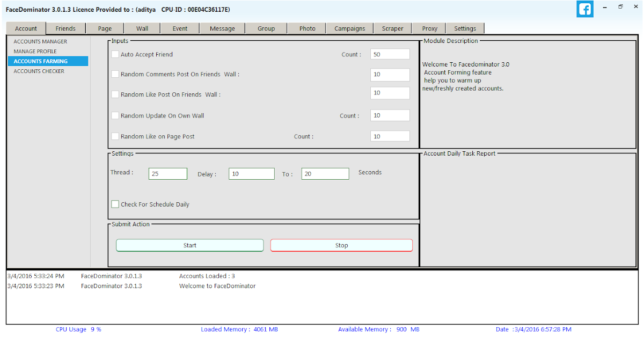This screenshot has height=338, width=644.
Task: Click 'Welcome to FaceDominator' log entry
Action: pos(217,286)
